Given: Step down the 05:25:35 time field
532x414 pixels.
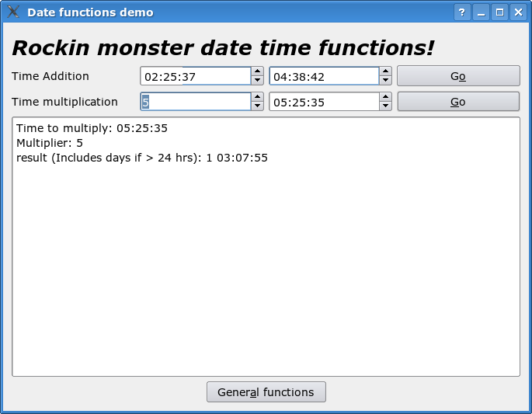Looking at the screenshot, I should pyautogui.click(x=385, y=106).
